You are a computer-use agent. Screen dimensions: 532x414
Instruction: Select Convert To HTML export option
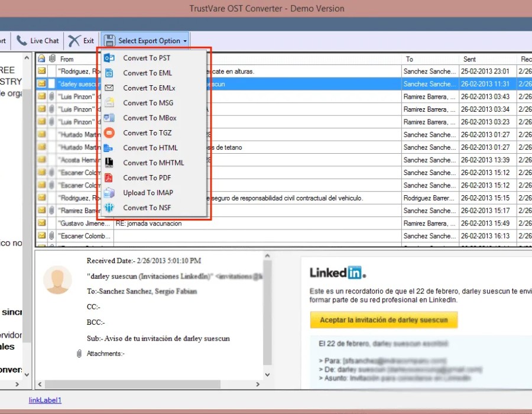pyautogui.click(x=150, y=148)
